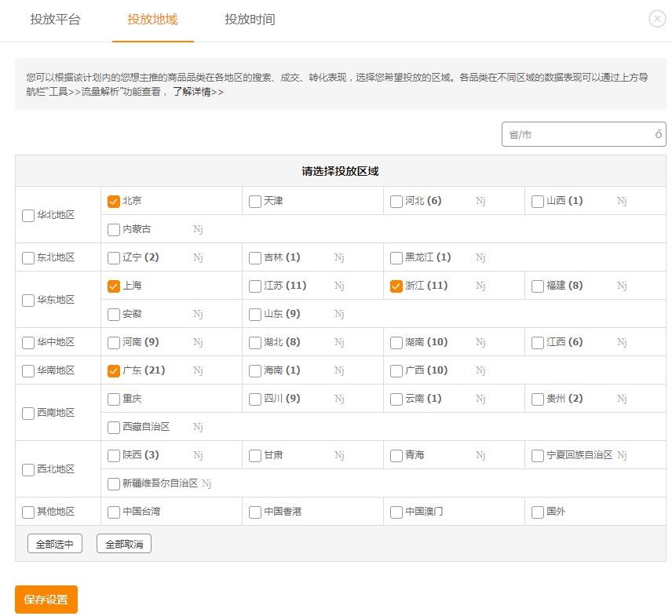Image resolution: width=672 pixels, height=616 pixels.
Task: Click inside the 省/市 search input field
Action: coord(573,134)
